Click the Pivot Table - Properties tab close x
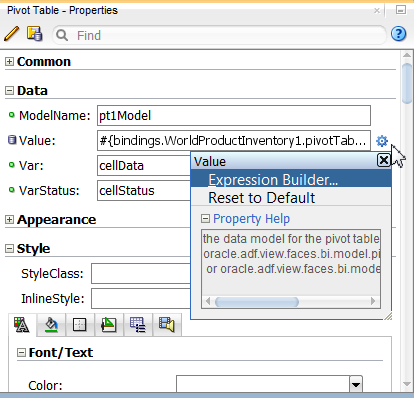414x398 pixels. point(377,11)
